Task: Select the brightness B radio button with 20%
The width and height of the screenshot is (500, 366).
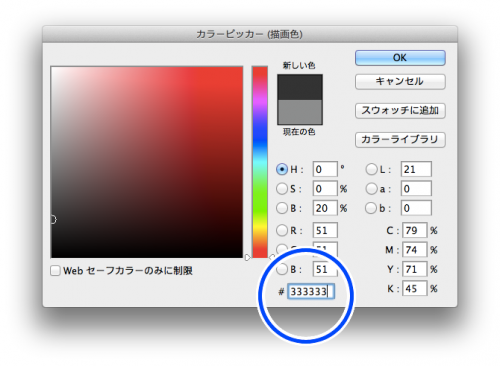Action: (282, 208)
